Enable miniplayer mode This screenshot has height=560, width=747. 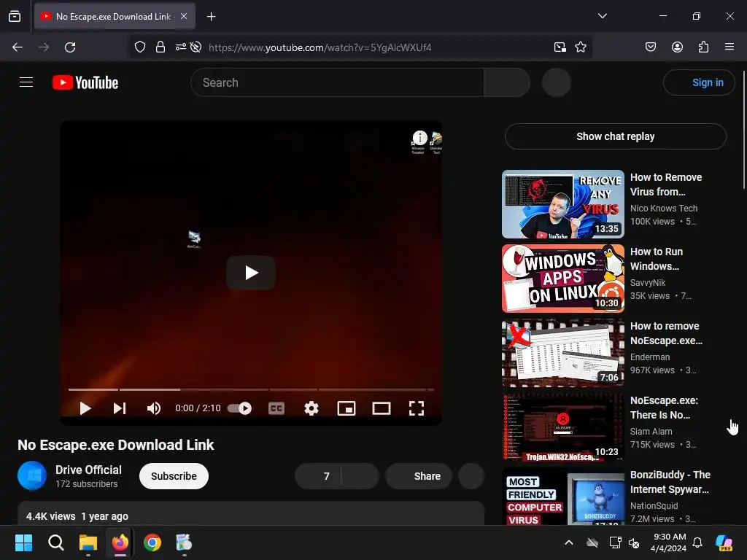[347, 408]
